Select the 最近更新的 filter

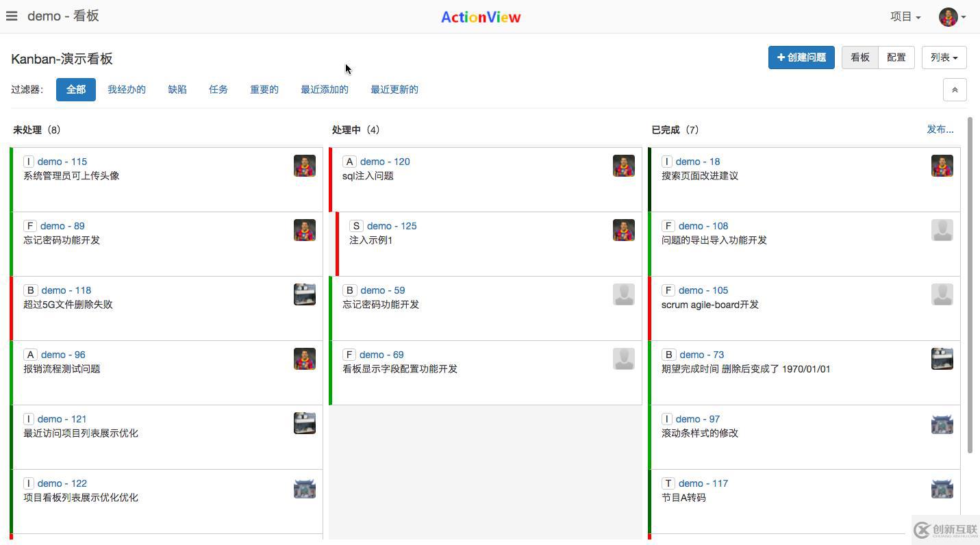coord(394,90)
